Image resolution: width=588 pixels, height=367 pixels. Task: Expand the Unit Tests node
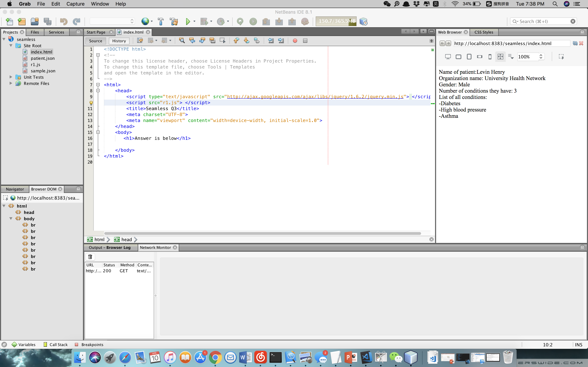click(x=11, y=77)
